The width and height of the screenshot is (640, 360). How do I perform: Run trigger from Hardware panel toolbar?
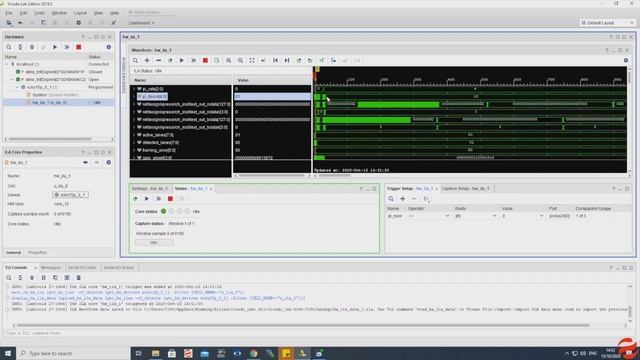coord(55,47)
